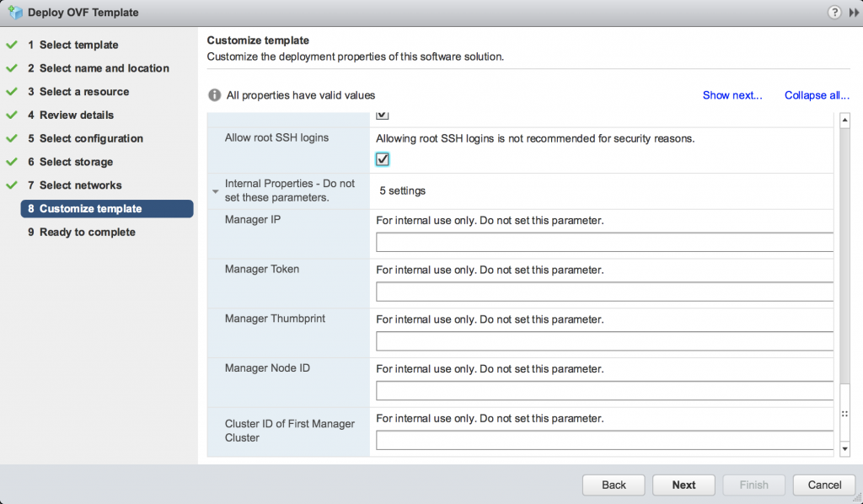This screenshot has height=504, width=863.
Task: Collapse the Internal Properties section
Action: [x=215, y=191]
